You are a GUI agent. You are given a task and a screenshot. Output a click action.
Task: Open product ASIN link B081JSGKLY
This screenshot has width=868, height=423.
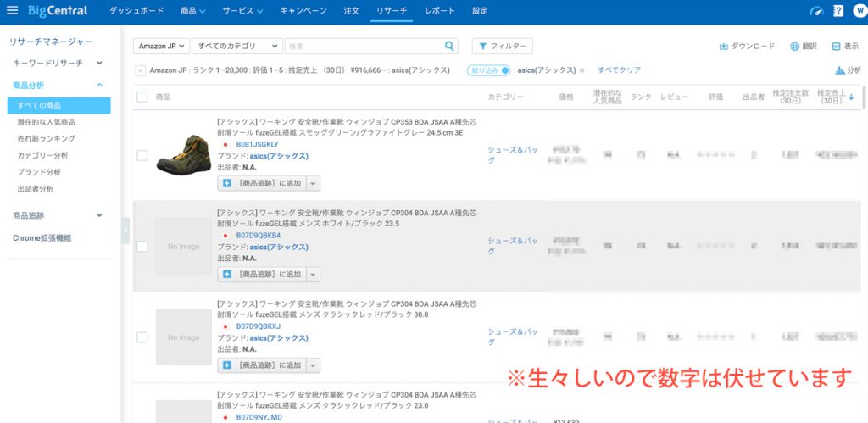click(258, 144)
